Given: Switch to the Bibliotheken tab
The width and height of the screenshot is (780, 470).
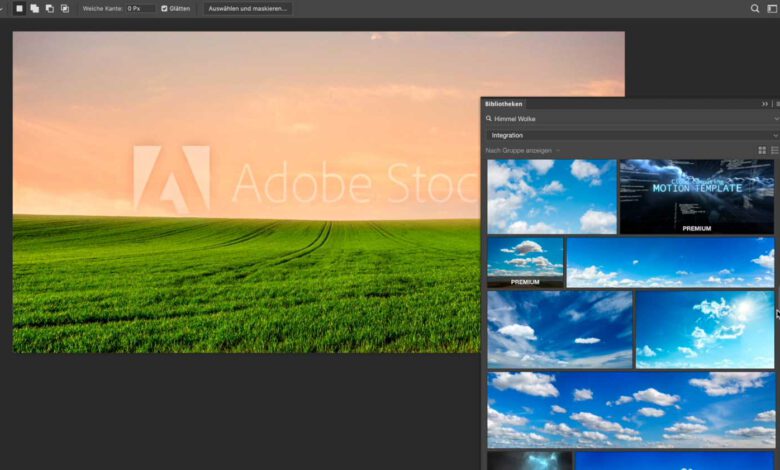Looking at the screenshot, I should (503, 104).
